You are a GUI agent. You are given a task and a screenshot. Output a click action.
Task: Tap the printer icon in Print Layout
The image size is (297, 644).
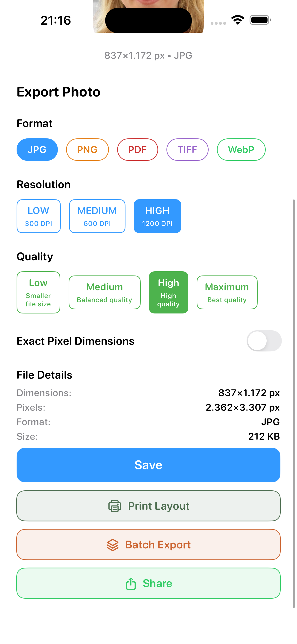pyautogui.click(x=114, y=506)
